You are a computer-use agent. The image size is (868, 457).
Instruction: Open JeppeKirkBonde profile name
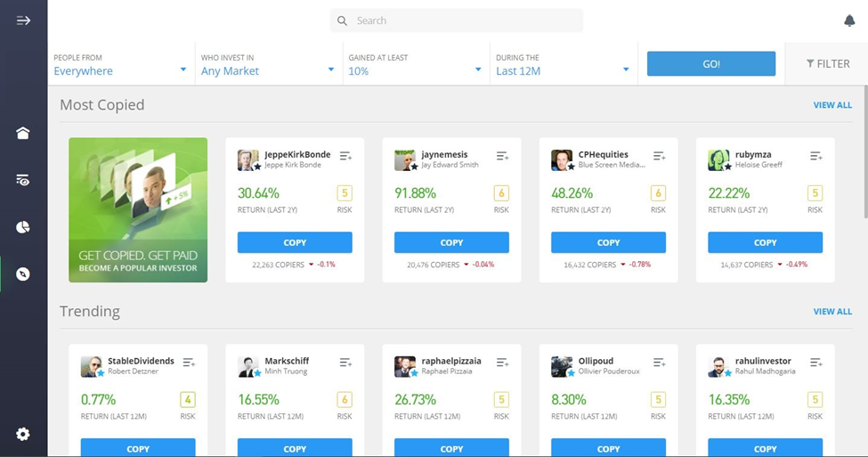pyautogui.click(x=297, y=154)
